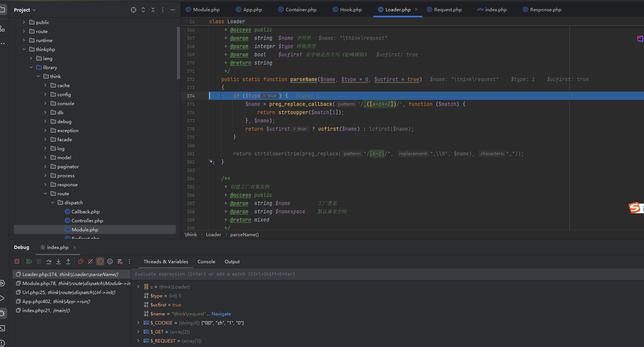The image size is (644, 347).
Task: Open the Console tab in Debug panel
Action: click(x=206, y=262)
